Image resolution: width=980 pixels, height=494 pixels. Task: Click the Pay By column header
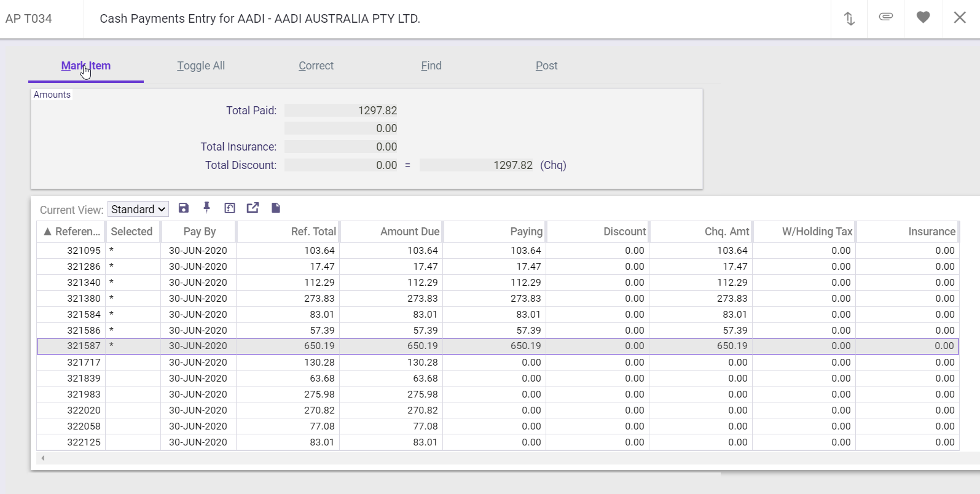tap(199, 232)
